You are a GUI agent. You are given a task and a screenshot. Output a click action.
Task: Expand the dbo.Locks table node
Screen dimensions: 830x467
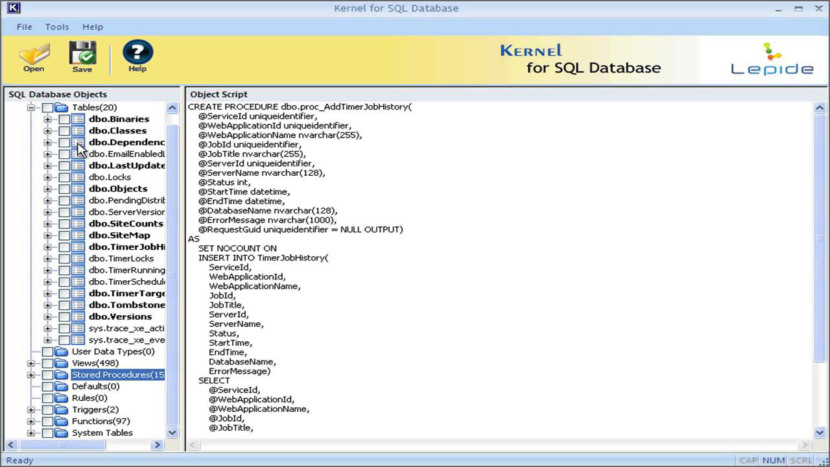pyautogui.click(x=48, y=177)
